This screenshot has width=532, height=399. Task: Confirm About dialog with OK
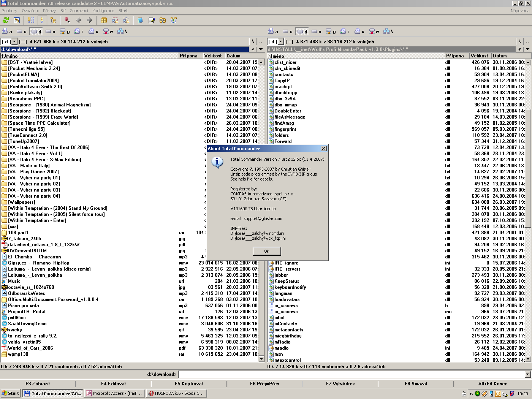[x=266, y=251]
